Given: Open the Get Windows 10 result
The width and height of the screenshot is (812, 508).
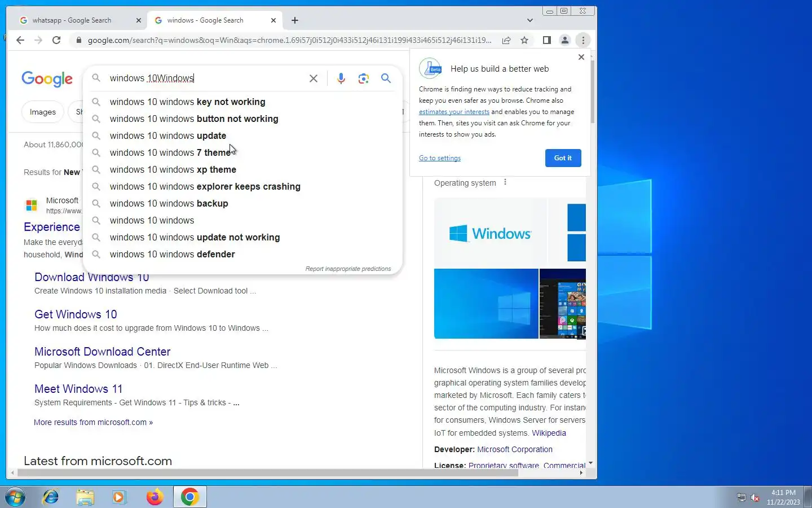Looking at the screenshot, I should click(x=76, y=314).
